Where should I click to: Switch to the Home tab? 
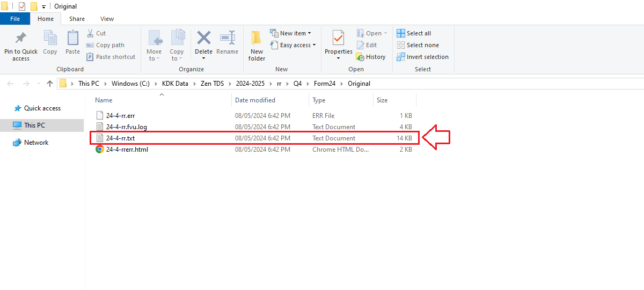(46, 19)
